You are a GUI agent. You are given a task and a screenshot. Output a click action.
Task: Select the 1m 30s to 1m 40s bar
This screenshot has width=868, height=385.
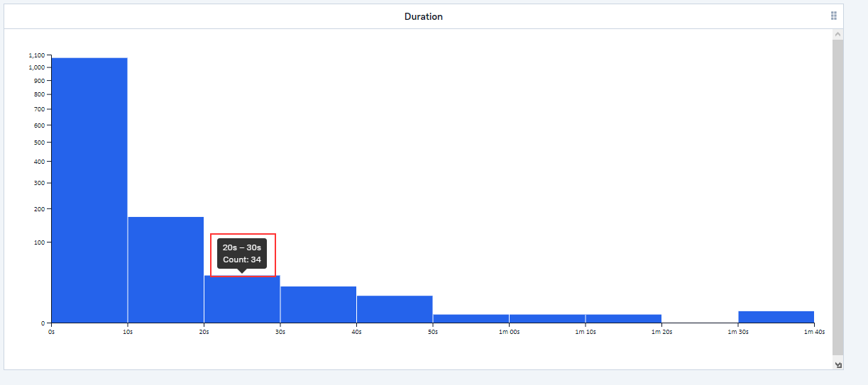coord(776,317)
